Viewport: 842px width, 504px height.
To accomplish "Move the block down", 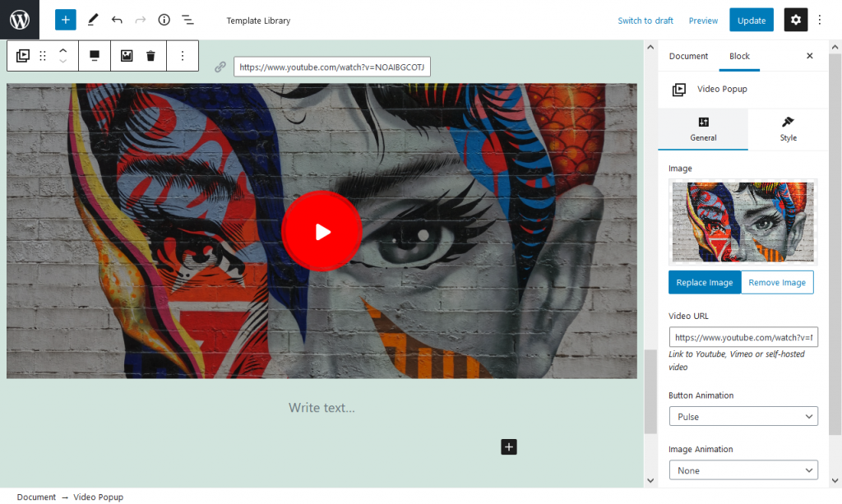I will point(62,61).
